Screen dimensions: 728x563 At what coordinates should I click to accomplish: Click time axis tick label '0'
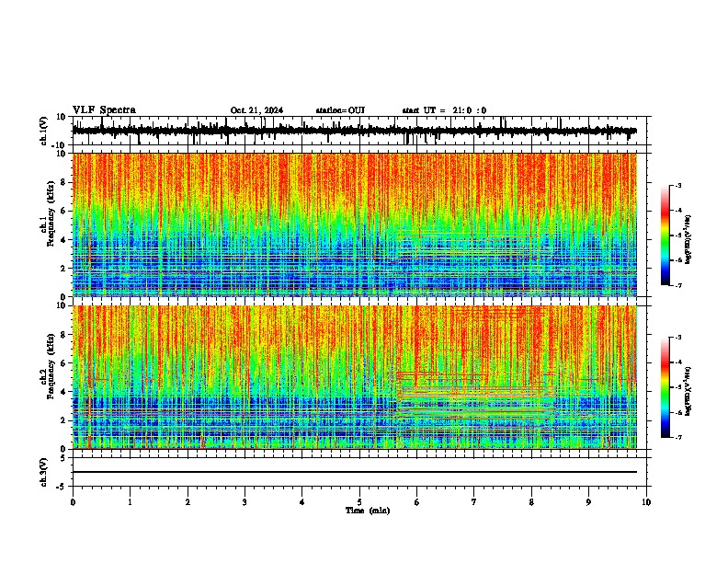73,502
